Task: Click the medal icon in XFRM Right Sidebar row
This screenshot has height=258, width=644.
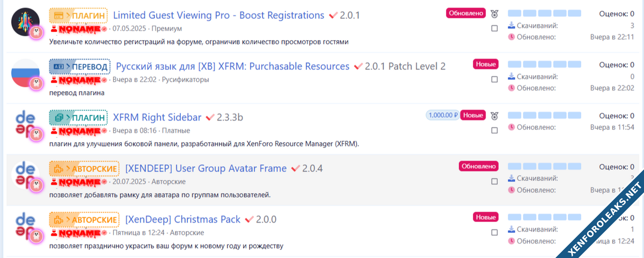Action: tap(494, 115)
